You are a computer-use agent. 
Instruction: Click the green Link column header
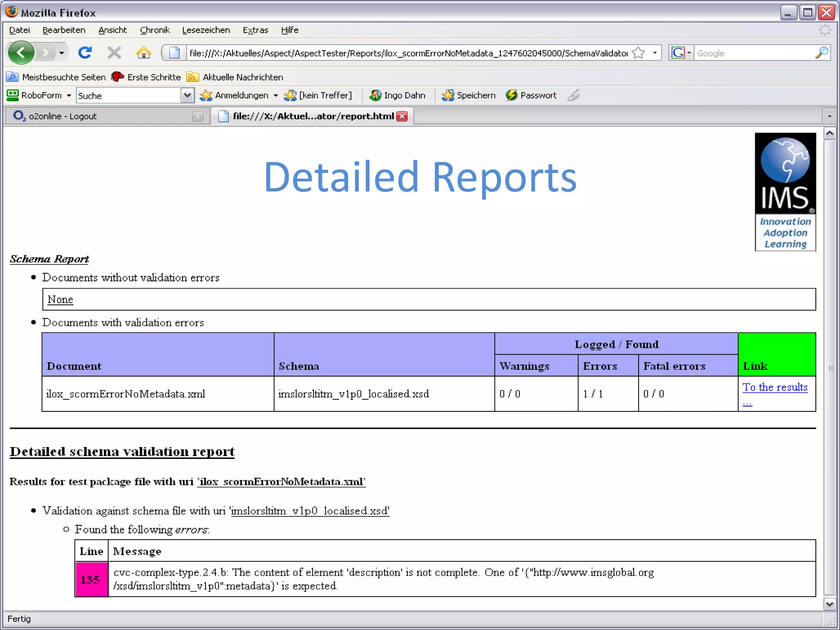pyautogui.click(x=777, y=354)
